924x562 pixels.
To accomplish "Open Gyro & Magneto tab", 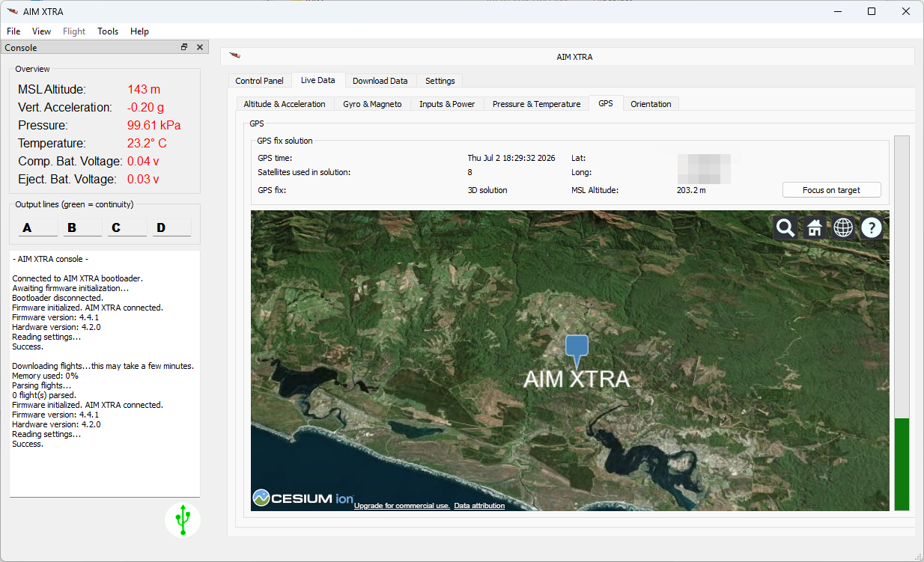I will coord(372,104).
